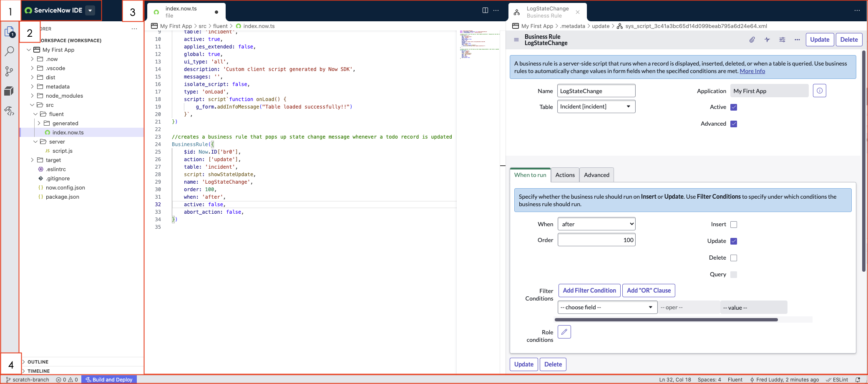The height and width of the screenshot is (384, 868).
Task: Open script.js in the server folder
Action: coord(63,151)
